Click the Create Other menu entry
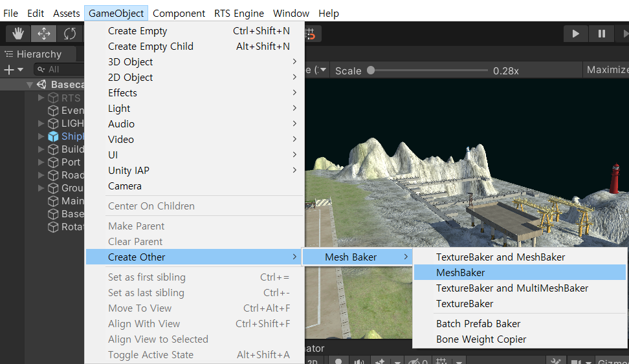 [193, 257]
